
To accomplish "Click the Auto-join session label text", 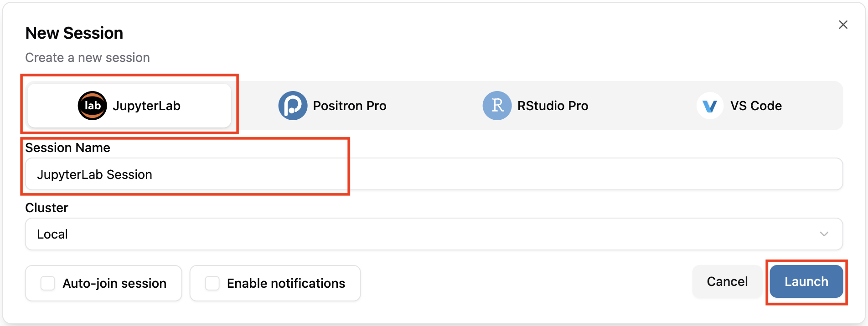I will (x=114, y=283).
